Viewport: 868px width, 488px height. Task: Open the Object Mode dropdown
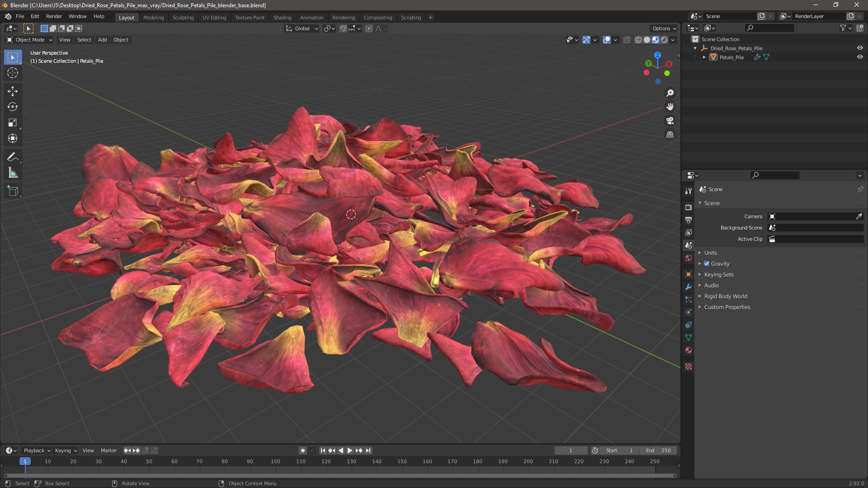coord(29,40)
